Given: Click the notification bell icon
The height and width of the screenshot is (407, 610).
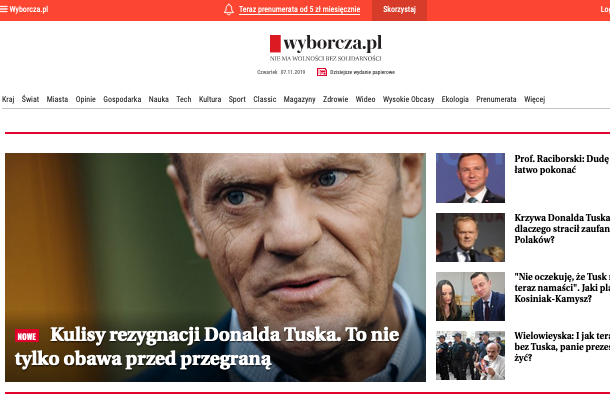Looking at the screenshot, I should (229, 9).
